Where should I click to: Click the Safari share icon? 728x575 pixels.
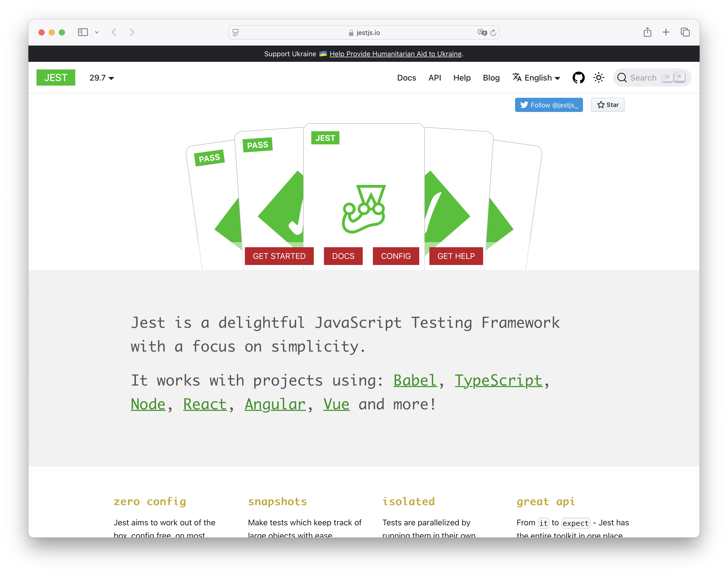pyautogui.click(x=647, y=32)
